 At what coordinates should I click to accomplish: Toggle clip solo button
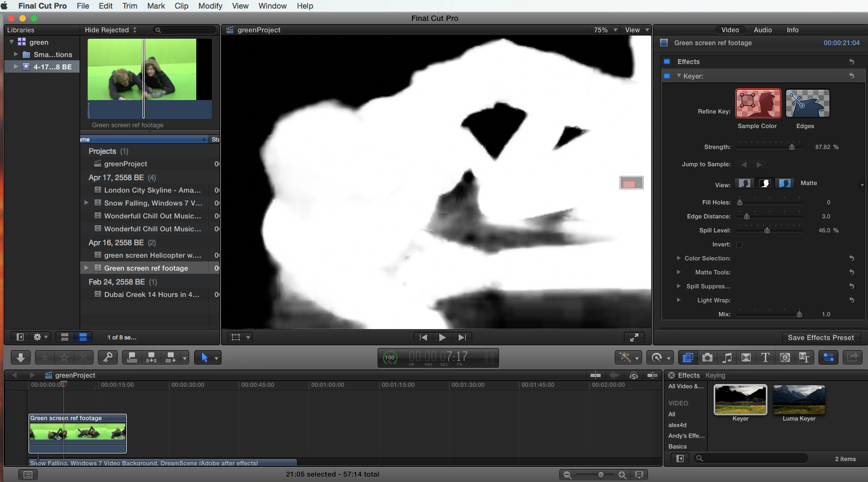[x=634, y=375]
